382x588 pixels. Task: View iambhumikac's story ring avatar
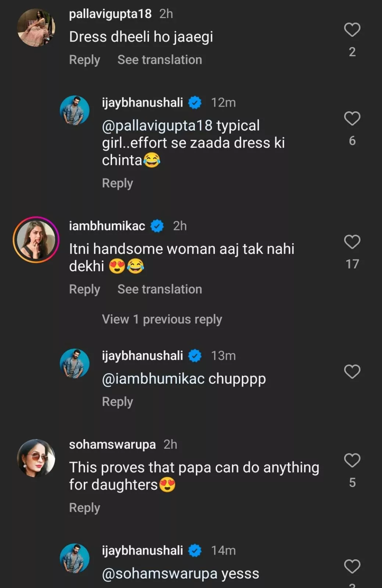point(36,240)
